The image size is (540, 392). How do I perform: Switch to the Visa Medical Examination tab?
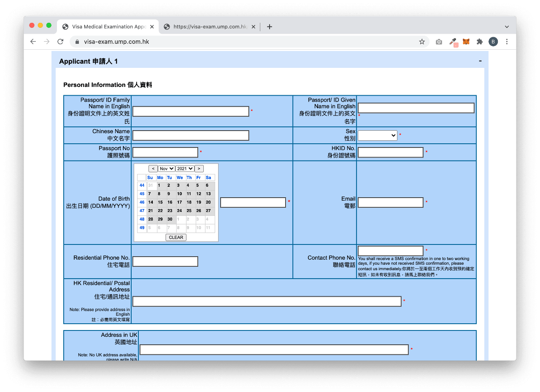click(x=108, y=27)
